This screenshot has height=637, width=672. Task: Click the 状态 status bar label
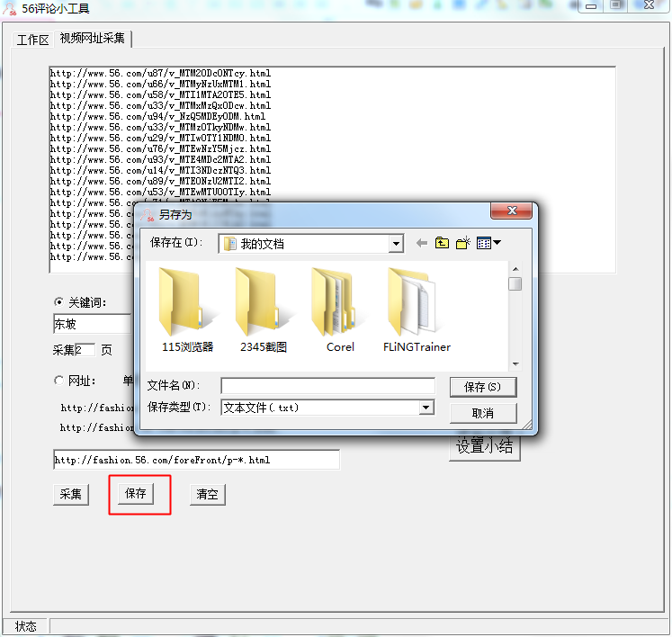[x=26, y=626]
